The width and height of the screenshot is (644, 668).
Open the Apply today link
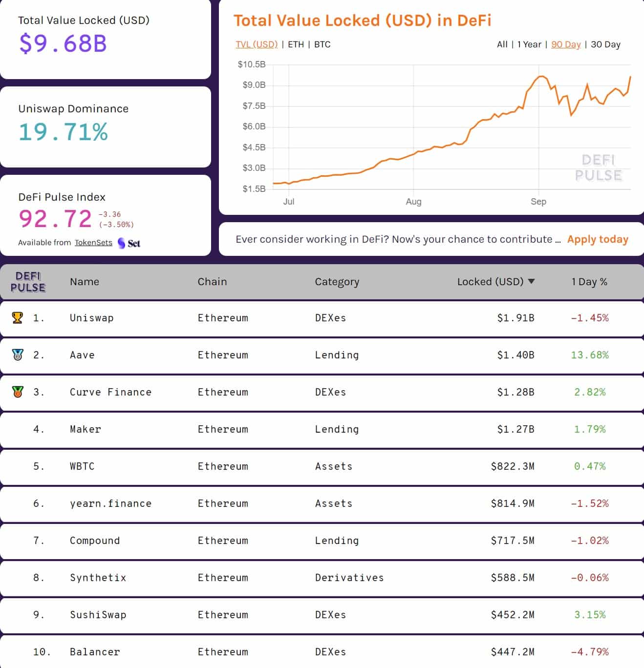tap(597, 239)
